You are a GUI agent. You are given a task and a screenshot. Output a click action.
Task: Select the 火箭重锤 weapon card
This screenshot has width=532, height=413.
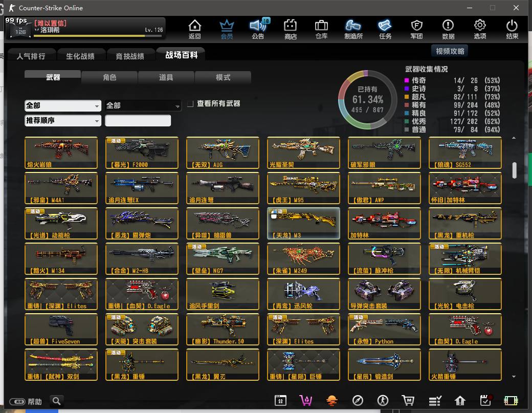pos(465,364)
